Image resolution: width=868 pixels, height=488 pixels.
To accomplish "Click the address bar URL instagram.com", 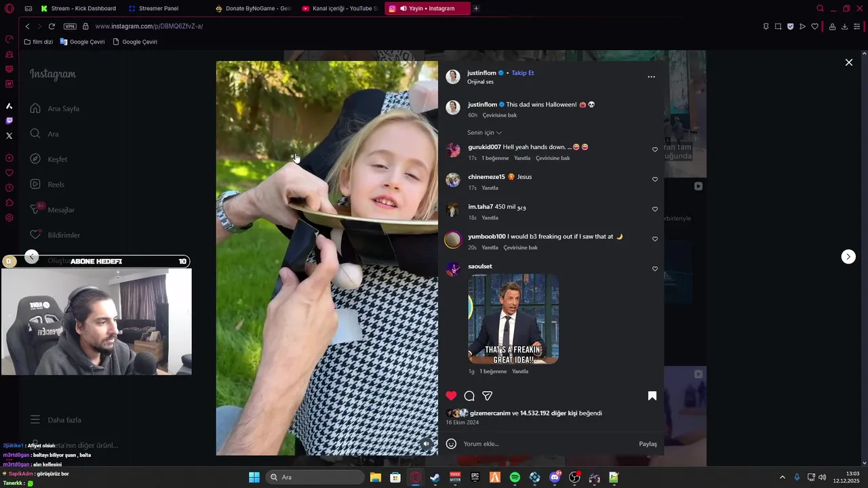I will [149, 26].
